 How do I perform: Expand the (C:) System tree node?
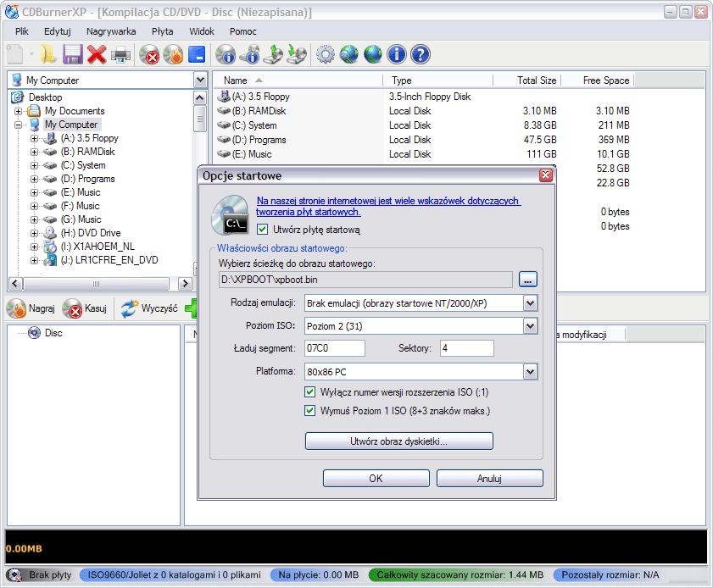(x=34, y=165)
